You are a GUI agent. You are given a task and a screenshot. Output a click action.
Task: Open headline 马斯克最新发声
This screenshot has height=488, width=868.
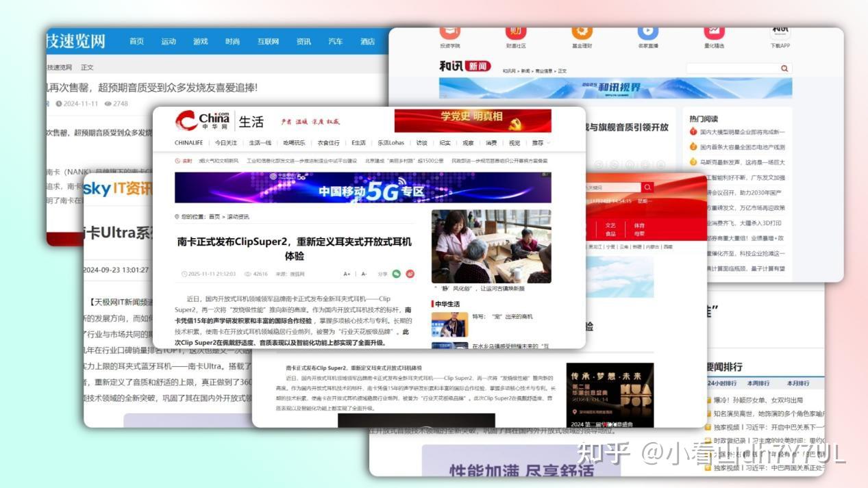tap(742, 162)
